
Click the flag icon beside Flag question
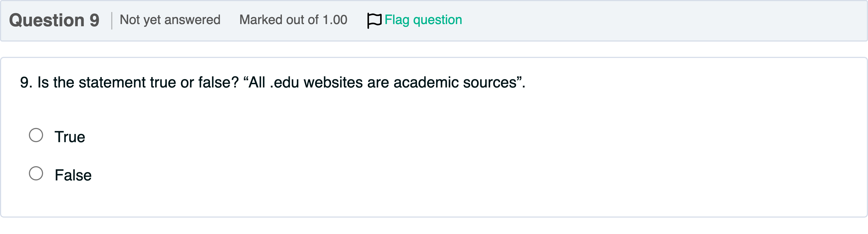click(374, 20)
